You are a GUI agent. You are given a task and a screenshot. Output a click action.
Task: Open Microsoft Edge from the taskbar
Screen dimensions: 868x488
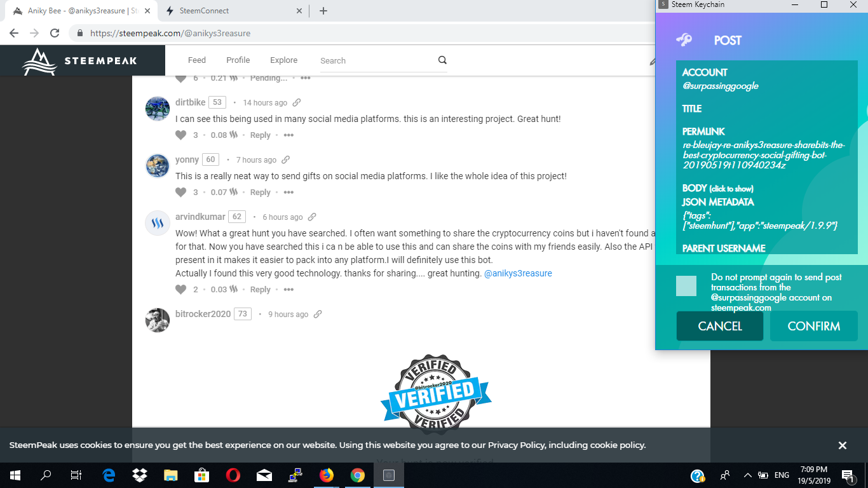point(109,475)
